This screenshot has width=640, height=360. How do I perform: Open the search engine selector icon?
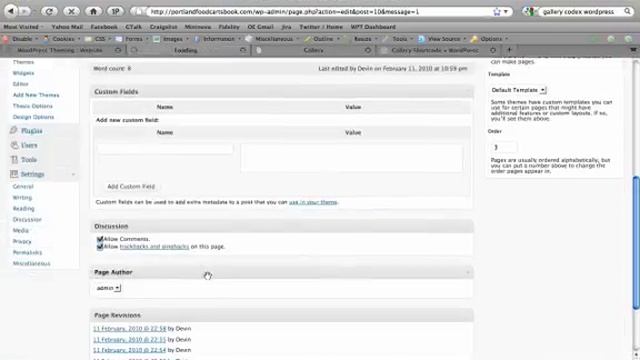click(x=529, y=11)
